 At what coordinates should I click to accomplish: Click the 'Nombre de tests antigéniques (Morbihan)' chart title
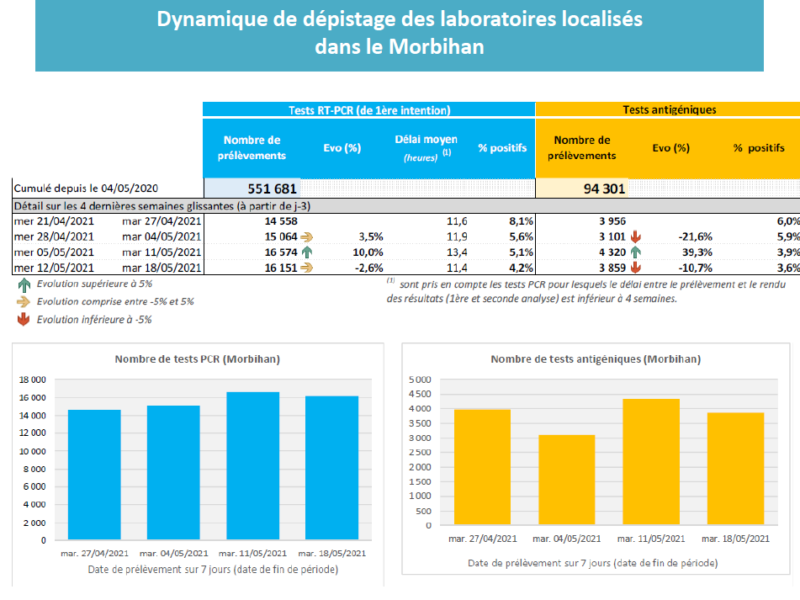click(x=596, y=358)
